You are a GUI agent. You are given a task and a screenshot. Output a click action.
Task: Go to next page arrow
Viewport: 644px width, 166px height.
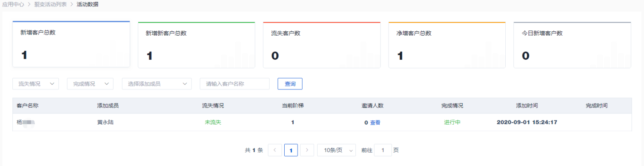point(307,150)
